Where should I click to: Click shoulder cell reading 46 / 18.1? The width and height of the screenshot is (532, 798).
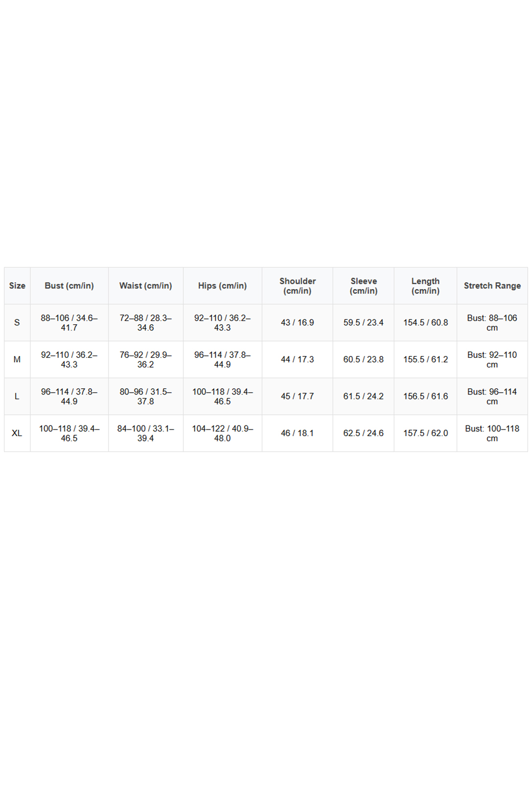[297, 433]
